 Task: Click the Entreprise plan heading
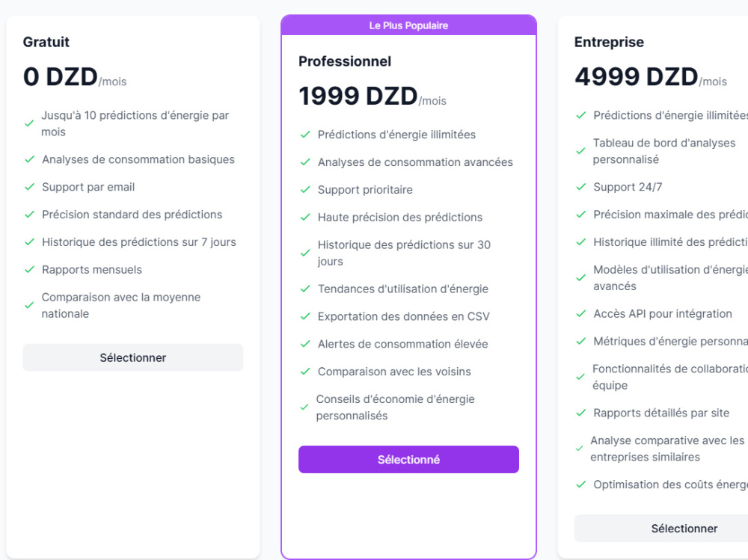[609, 42]
